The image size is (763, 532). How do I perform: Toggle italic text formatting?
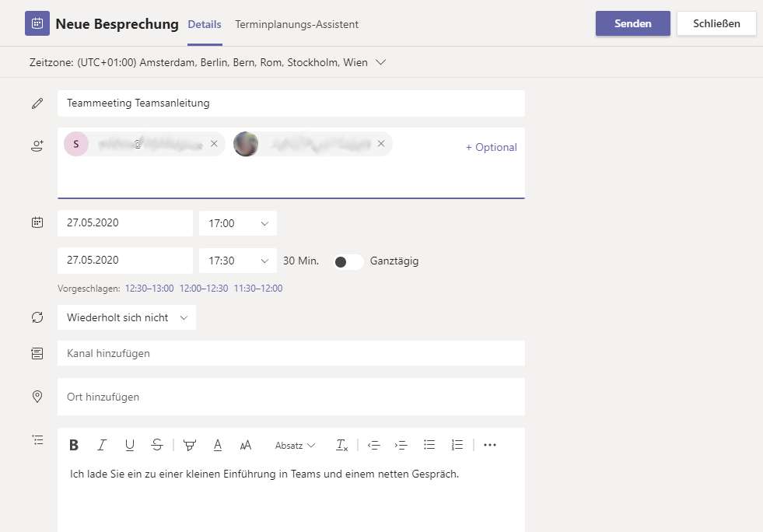pos(101,445)
